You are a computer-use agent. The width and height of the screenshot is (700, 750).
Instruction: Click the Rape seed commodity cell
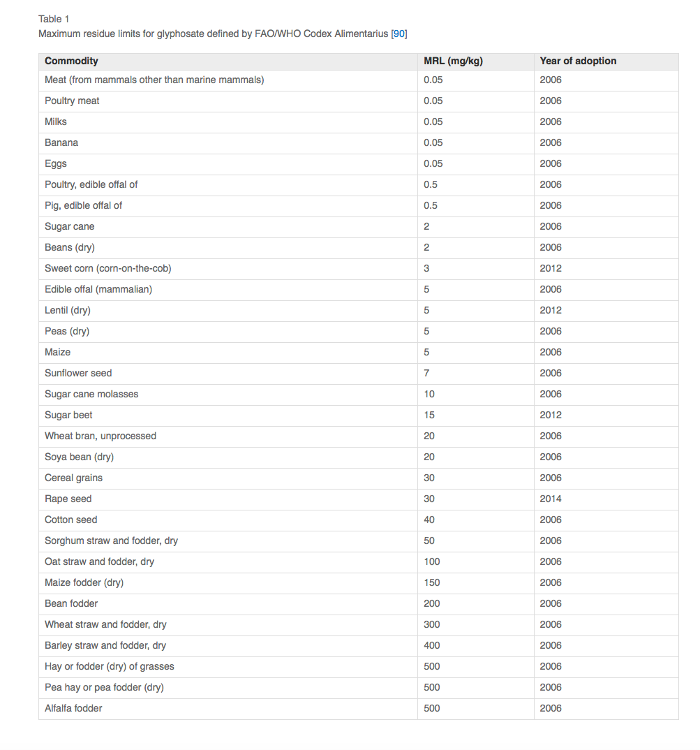(68, 499)
